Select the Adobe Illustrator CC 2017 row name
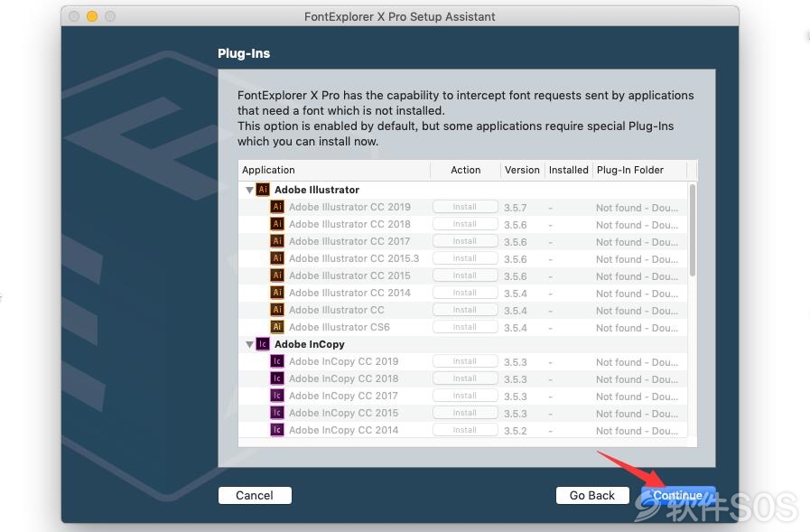This screenshot has width=810, height=532. (x=349, y=241)
